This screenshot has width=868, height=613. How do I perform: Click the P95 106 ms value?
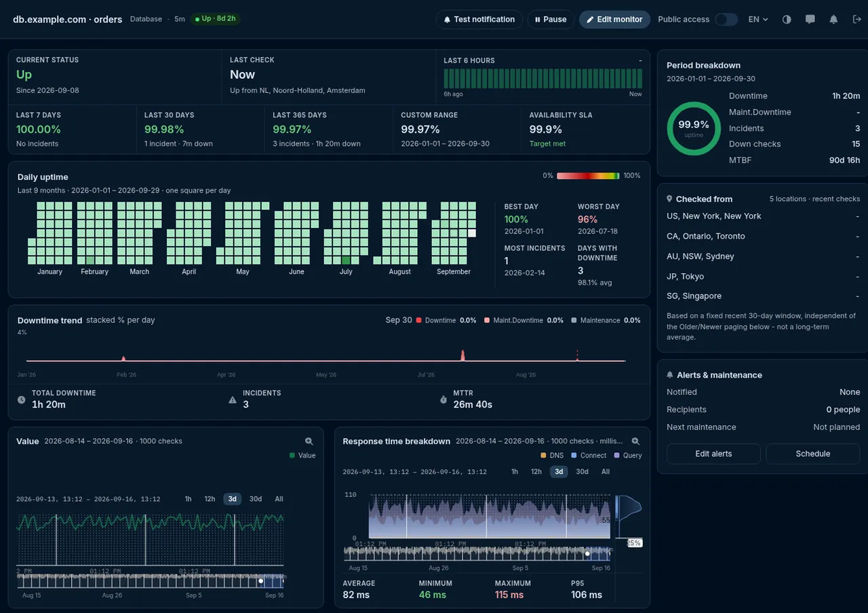(587, 595)
